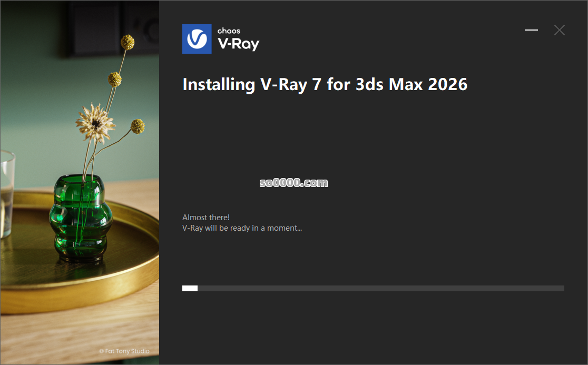Click the white dried daisy flower

[x=95, y=123]
